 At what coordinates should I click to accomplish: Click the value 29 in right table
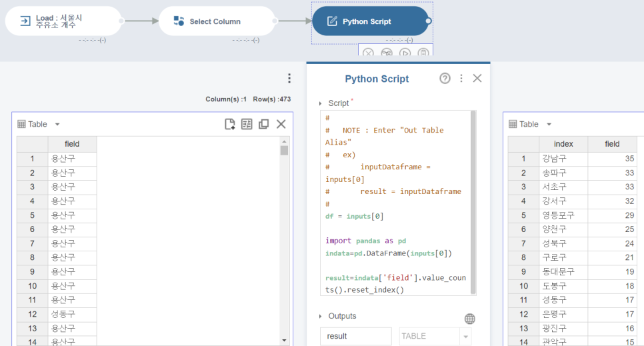click(612, 215)
